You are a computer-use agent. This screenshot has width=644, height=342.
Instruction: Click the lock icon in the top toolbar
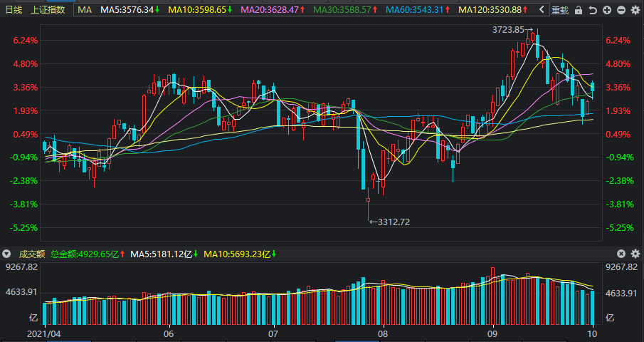[x=579, y=11]
